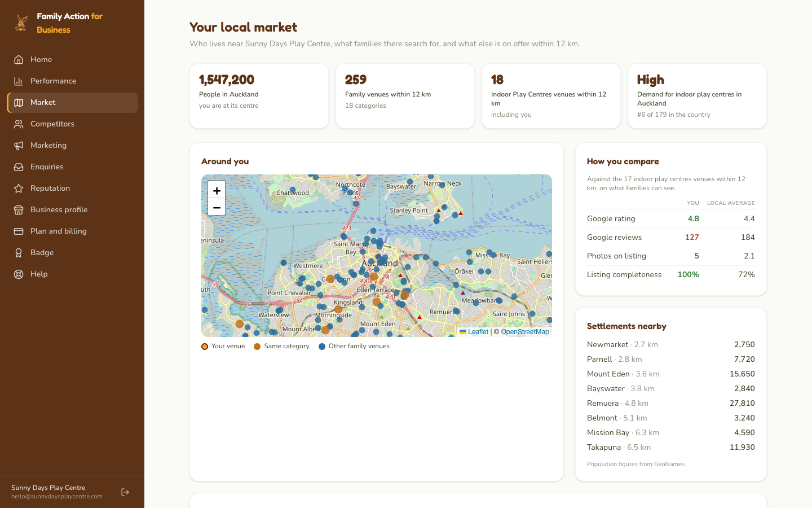The width and height of the screenshot is (812, 508).
Task: Click the Plan and billing card icon
Action: coord(19,231)
